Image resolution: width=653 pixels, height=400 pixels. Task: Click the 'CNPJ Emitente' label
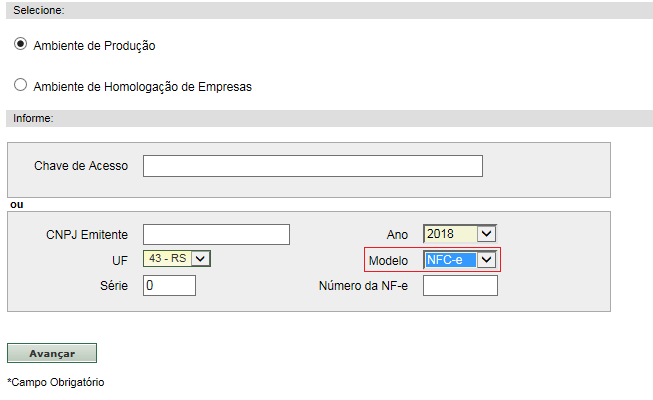(87, 235)
